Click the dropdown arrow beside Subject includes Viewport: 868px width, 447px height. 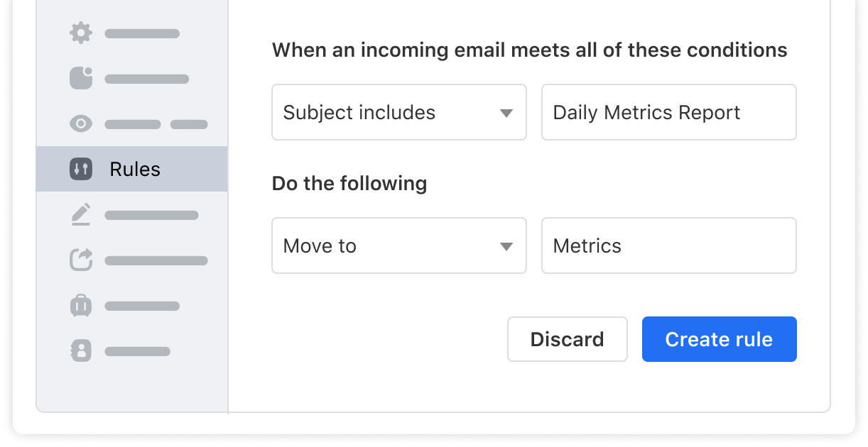[x=506, y=112]
